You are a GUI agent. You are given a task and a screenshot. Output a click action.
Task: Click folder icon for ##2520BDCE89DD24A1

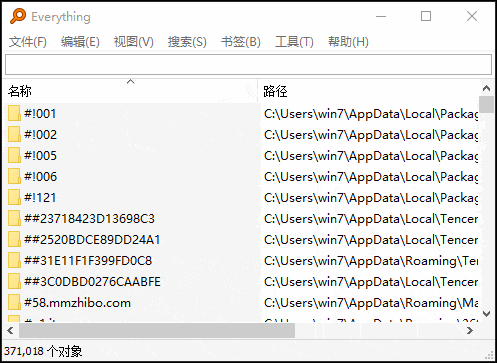coord(14,239)
